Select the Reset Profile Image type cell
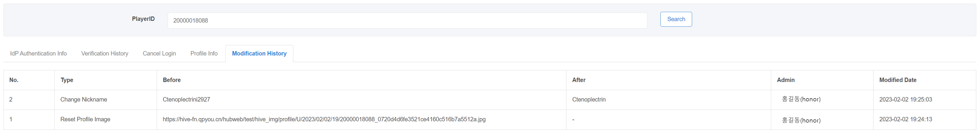 (x=106, y=120)
